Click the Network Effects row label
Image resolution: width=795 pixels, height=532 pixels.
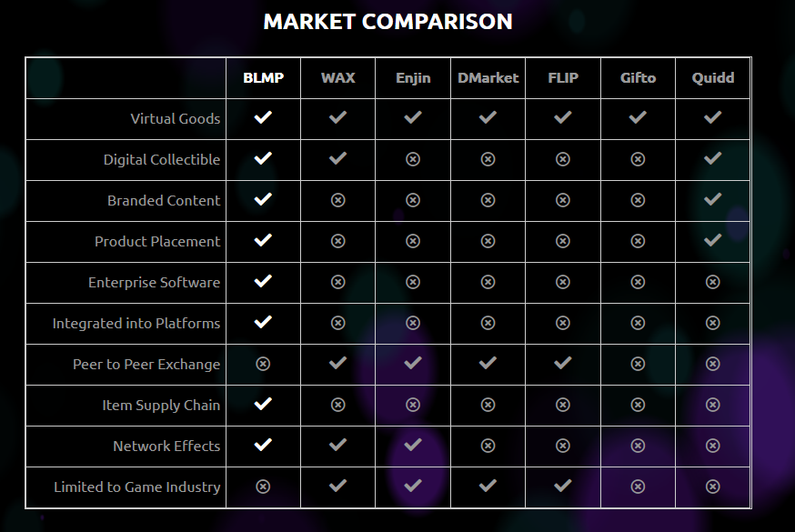166,446
